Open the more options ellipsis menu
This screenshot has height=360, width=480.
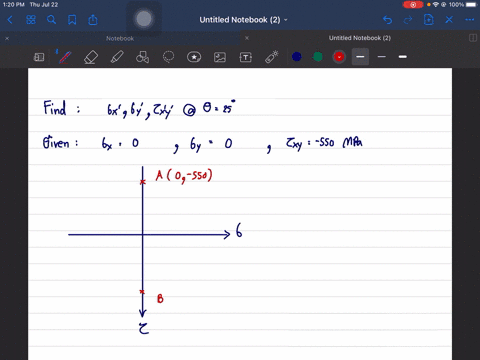tap(470, 20)
